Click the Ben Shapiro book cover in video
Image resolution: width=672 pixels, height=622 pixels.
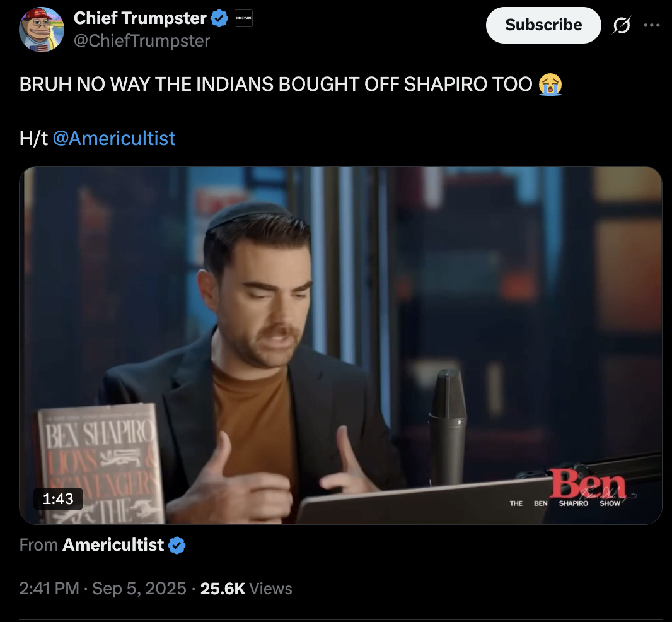100,464
